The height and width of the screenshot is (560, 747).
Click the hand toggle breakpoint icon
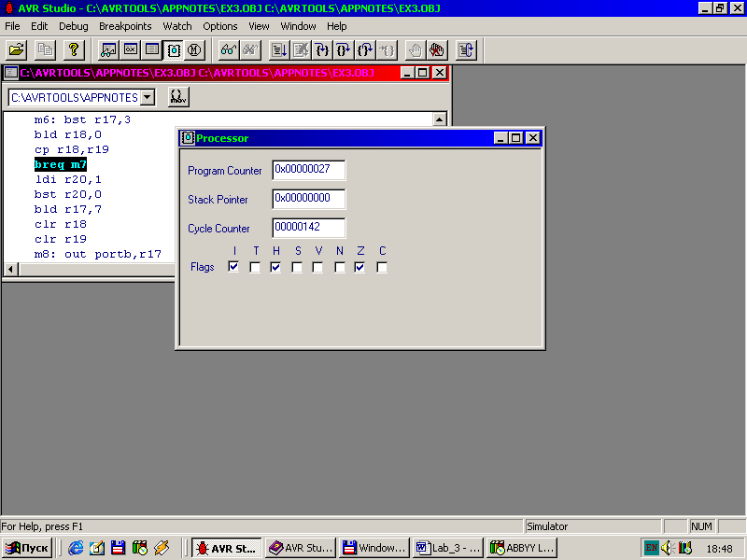tap(416, 50)
